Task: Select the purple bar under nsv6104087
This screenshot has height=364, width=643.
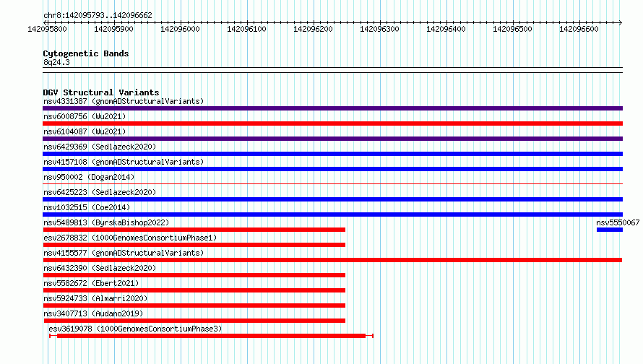Action: [332, 139]
